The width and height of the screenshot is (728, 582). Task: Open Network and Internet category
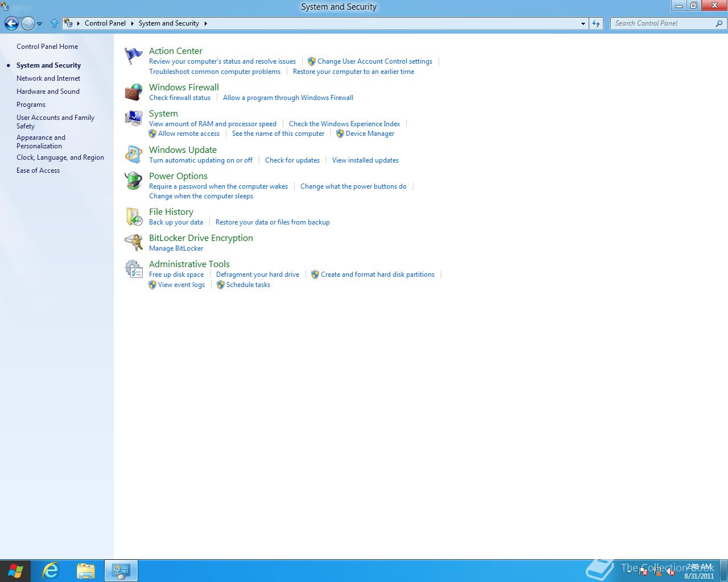coord(48,78)
